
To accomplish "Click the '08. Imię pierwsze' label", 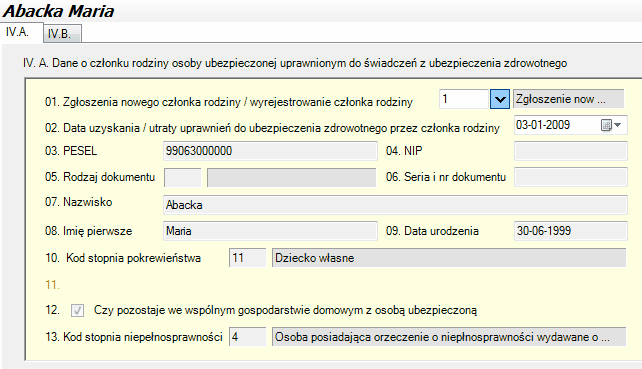I will (x=88, y=231).
